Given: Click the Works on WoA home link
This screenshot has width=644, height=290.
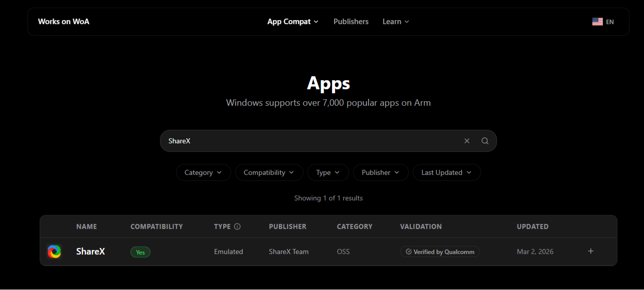Looking at the screenshot, I should click(64, 22).
